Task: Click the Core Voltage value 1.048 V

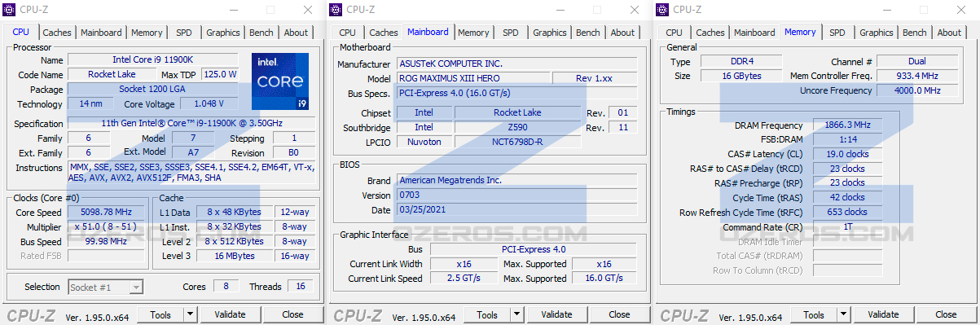Action: pos(209,103)
